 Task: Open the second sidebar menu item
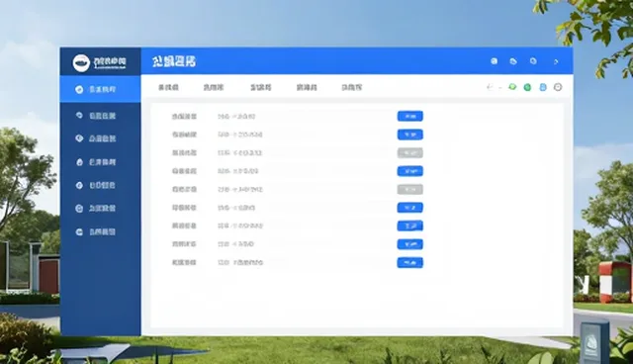point(100,116)
